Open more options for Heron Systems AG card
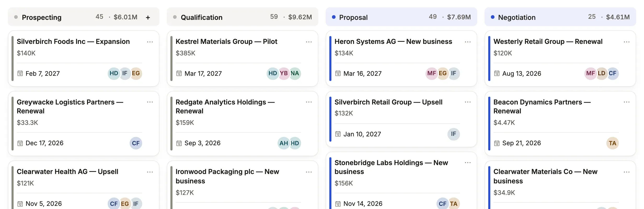Viewport: 644px width, 209px height. [468, 42]
